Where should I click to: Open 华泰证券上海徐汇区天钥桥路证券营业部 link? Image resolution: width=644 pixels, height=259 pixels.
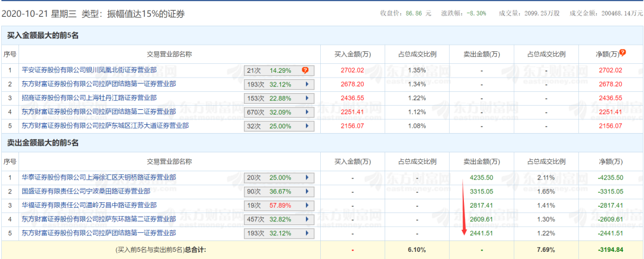(98, 178)
